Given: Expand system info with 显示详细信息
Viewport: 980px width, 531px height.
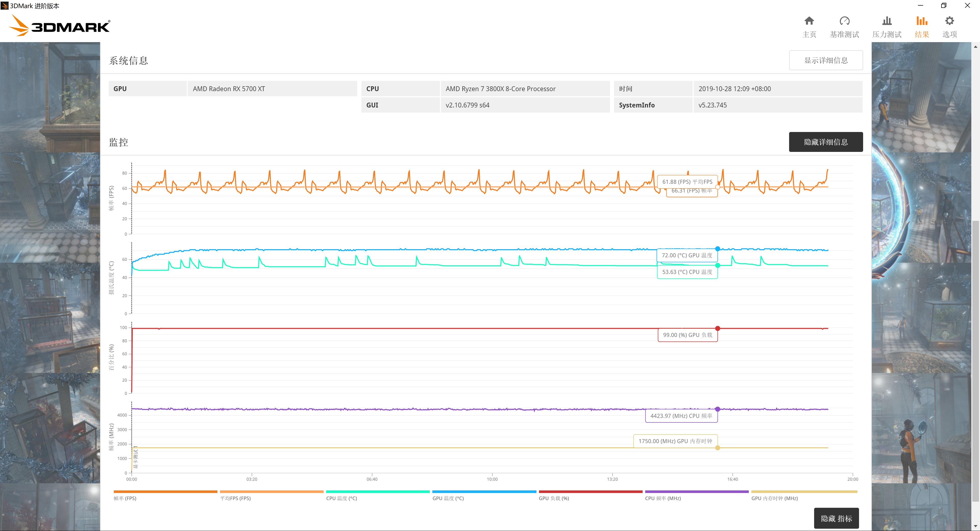Looking at the screenshot, I should (x=826, y=60).
